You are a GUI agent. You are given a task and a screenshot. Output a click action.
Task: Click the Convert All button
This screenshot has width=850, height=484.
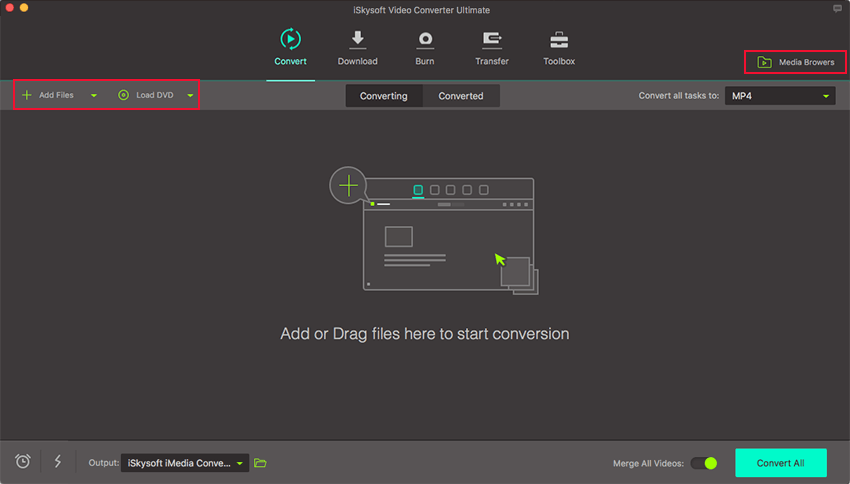780,463
